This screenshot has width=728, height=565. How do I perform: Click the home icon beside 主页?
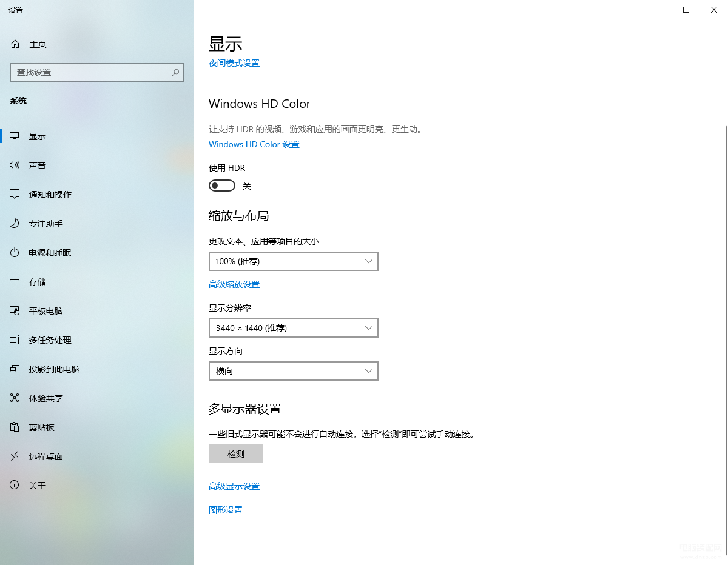[15, 44]
